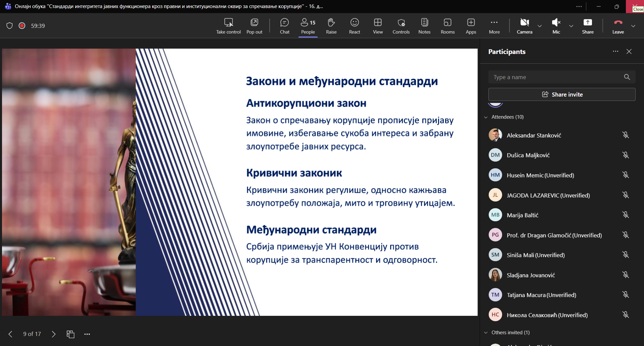The width and height of the screenshot is (644, 346).
Task: Leave the meeting
Action: click(618, 26)
